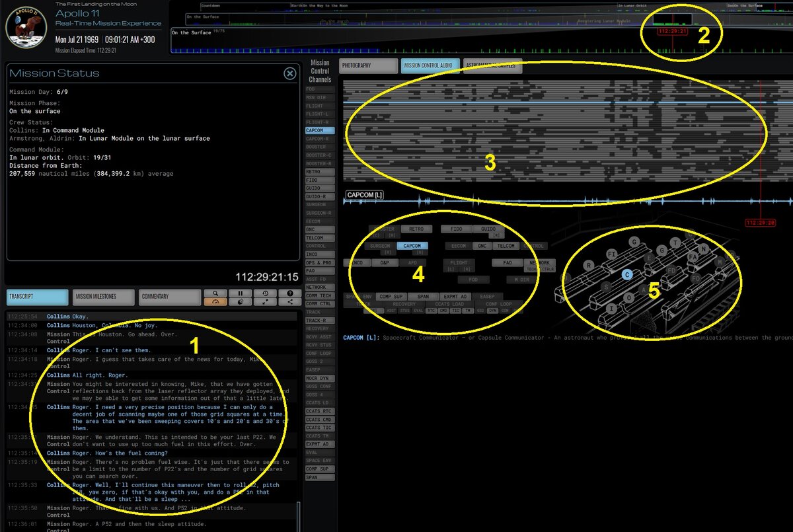Click the FI seat marker in room diagram

point(611,254)
